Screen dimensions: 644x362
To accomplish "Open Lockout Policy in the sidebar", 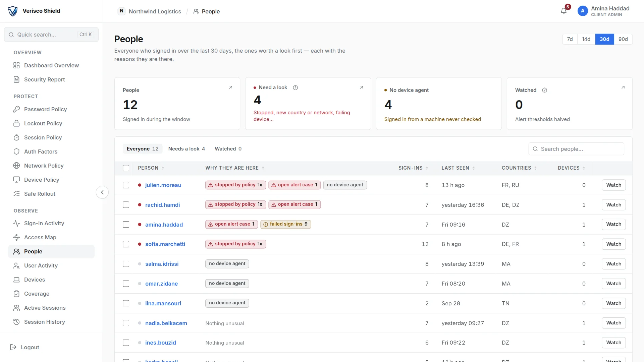I will pos(51,123).
